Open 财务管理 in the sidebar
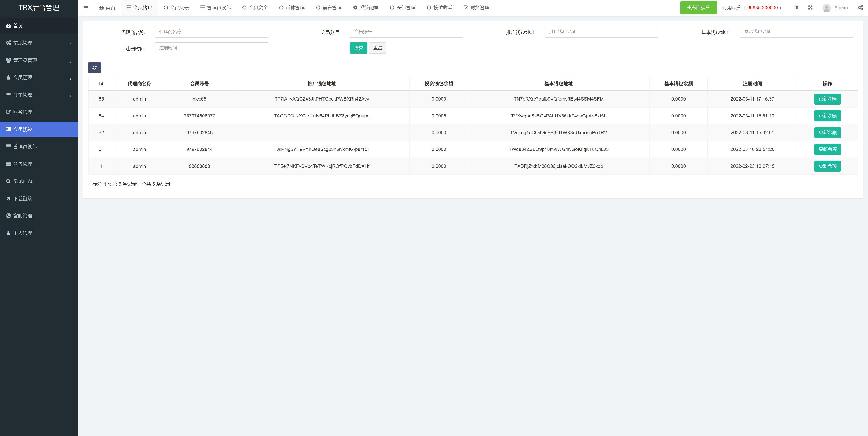Image resolution: width=868 pixels, height=436 pixels. [39, 112]
